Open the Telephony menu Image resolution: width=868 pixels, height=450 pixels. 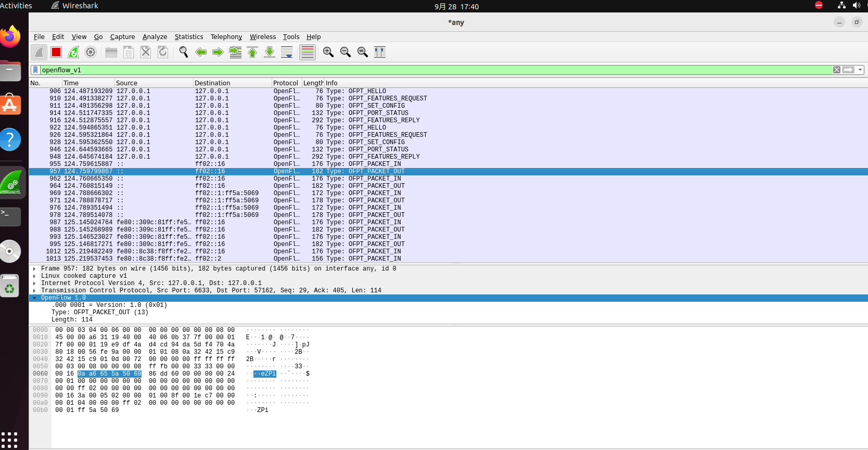(226, 37)
